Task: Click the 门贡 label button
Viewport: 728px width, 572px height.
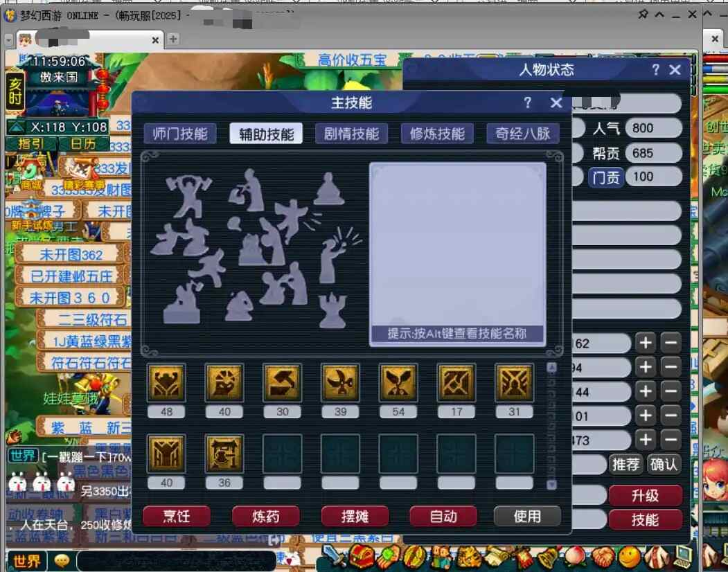Action: pos(606,177)
